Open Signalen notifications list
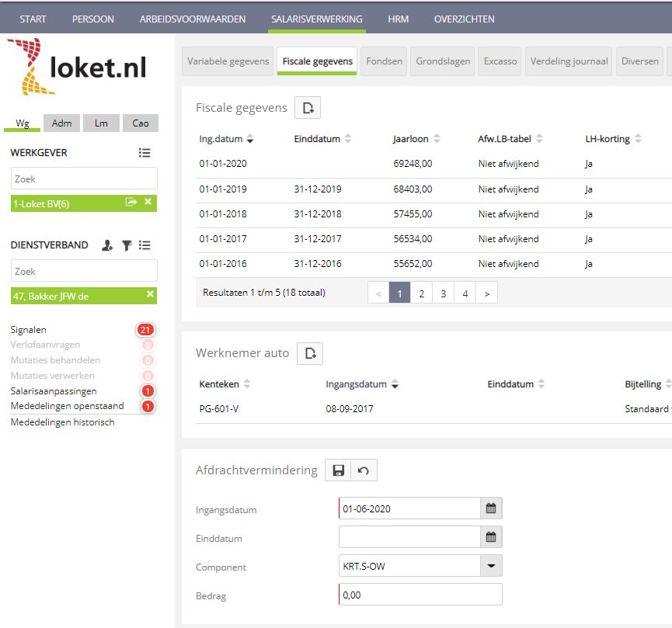Image resolution: width=672 pixels, height=628 pixels. click(x=28, y=330)
